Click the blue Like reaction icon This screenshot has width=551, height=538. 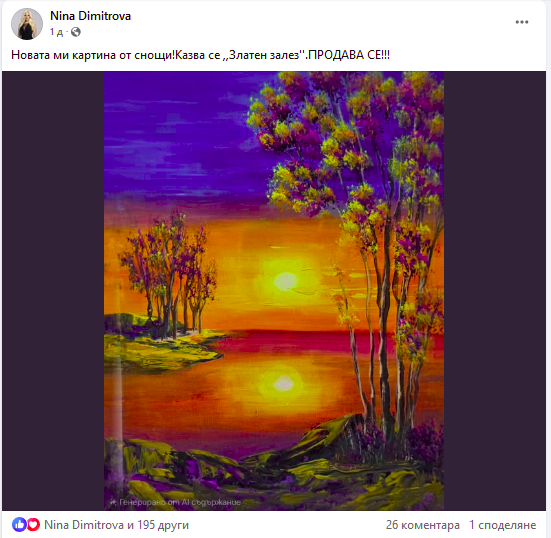pyautogui.click(x=19, y=525)
